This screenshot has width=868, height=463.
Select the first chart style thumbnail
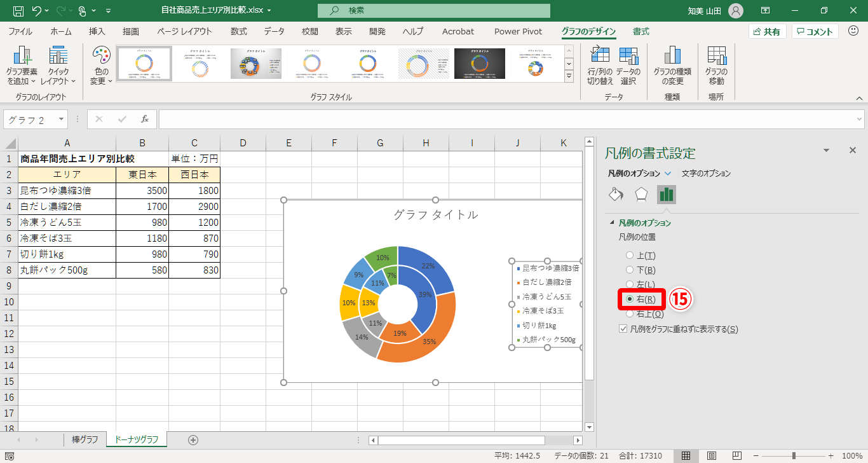coord(144,64)
